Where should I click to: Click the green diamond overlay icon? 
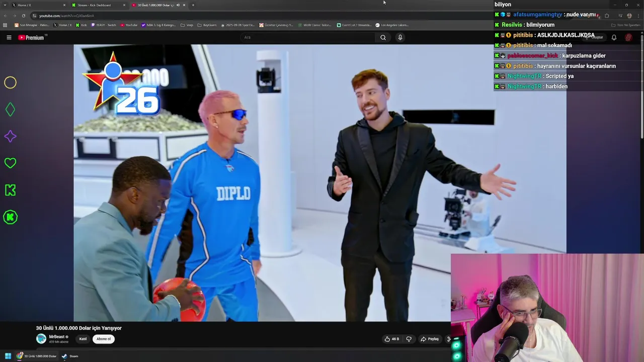point(10,110)
